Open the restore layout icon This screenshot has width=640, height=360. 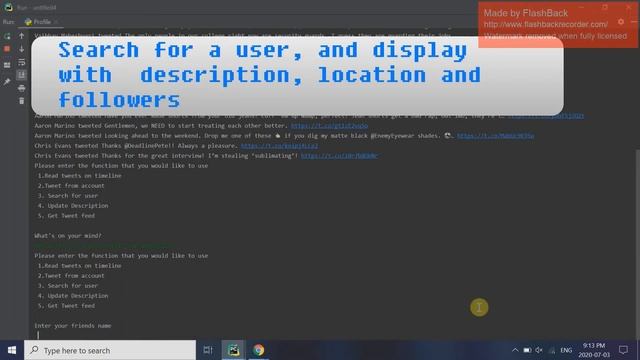7,65
